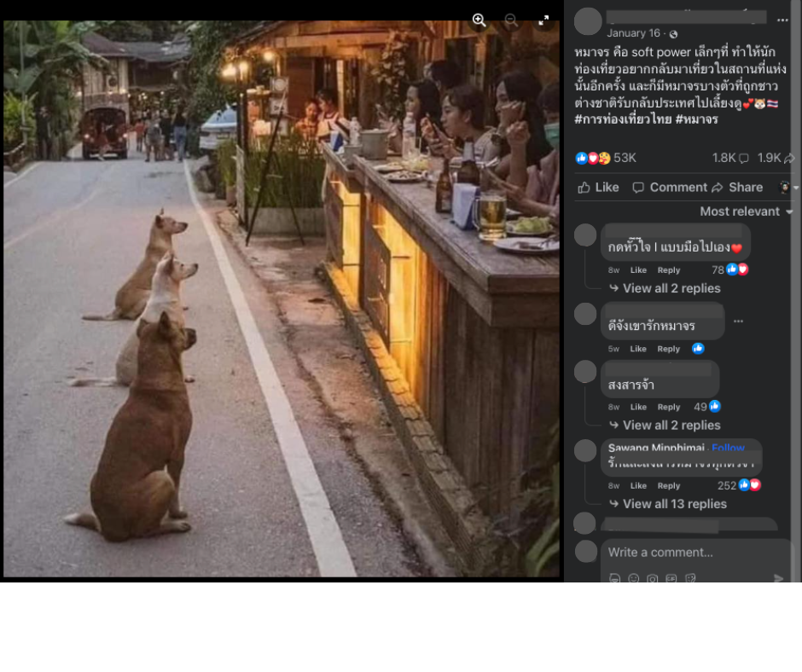Zoom out of the photo
The image size is (802, 672).
click(x=510, y=20)
